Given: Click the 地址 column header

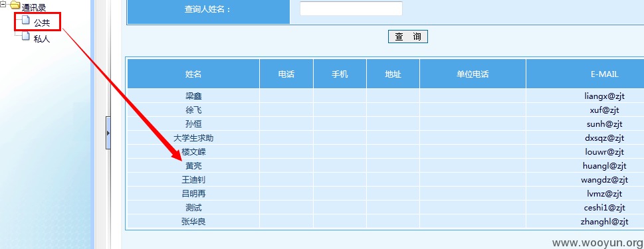Looking at the screenshot, I should tap(393, 74).
